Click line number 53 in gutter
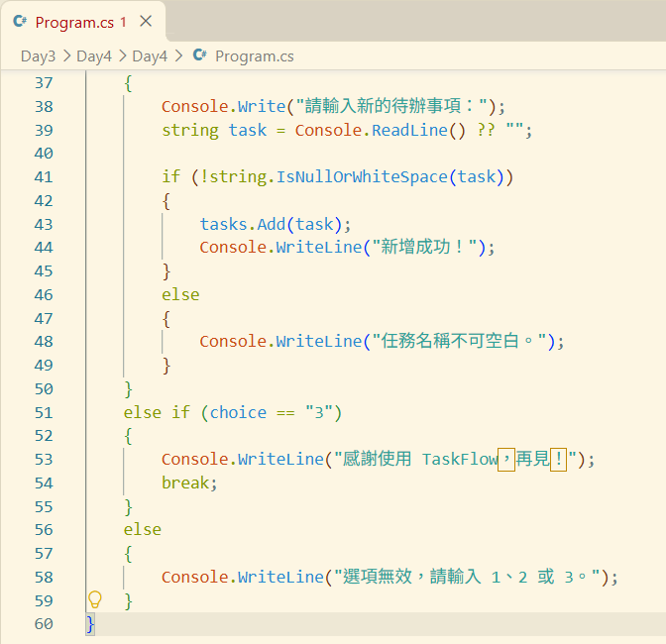This screenshot has height=644, width=666. coord(44,460)
